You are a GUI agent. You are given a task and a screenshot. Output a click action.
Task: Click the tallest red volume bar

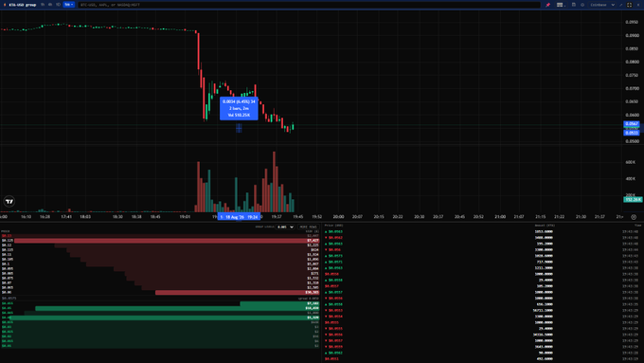click(x=274, y=182)
